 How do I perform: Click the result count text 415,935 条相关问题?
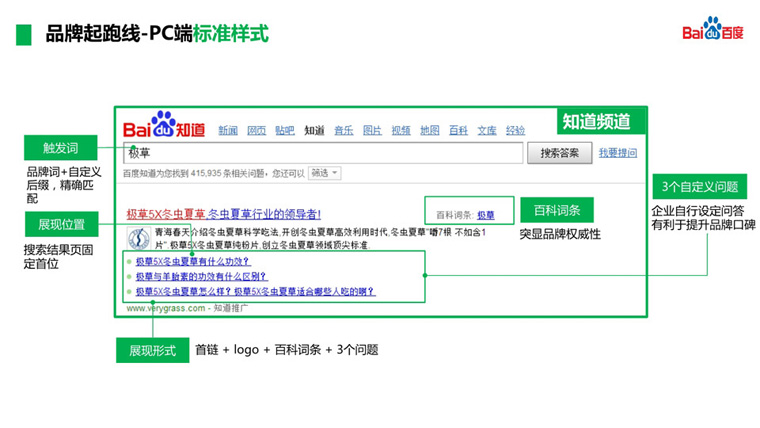[228, 174]
